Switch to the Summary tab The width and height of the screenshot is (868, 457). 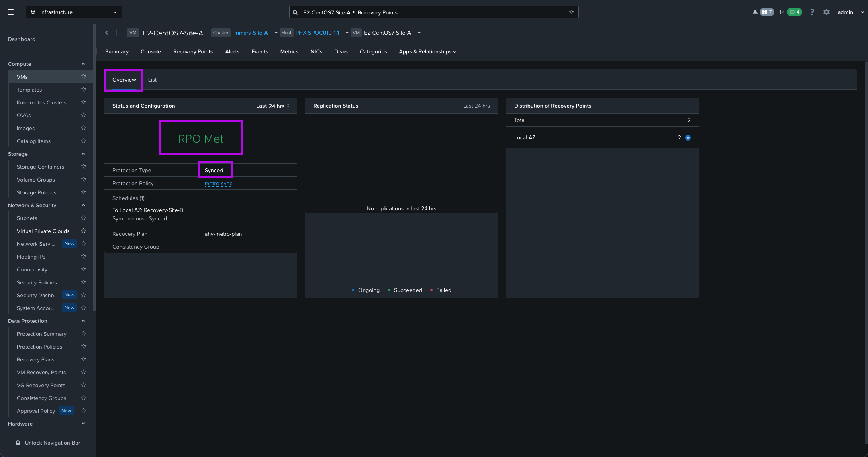click(x=117, y=52)
